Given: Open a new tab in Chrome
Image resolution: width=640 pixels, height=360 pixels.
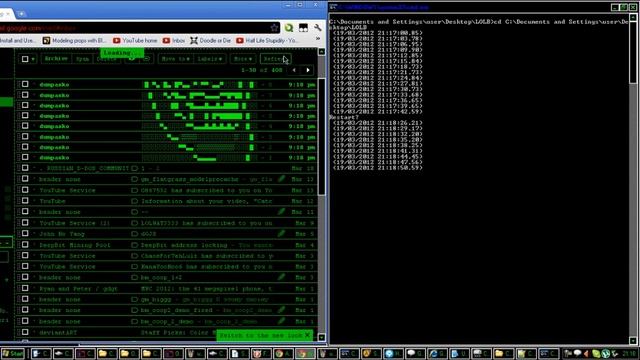Looking at the screenshot, I should coord(21,13).
